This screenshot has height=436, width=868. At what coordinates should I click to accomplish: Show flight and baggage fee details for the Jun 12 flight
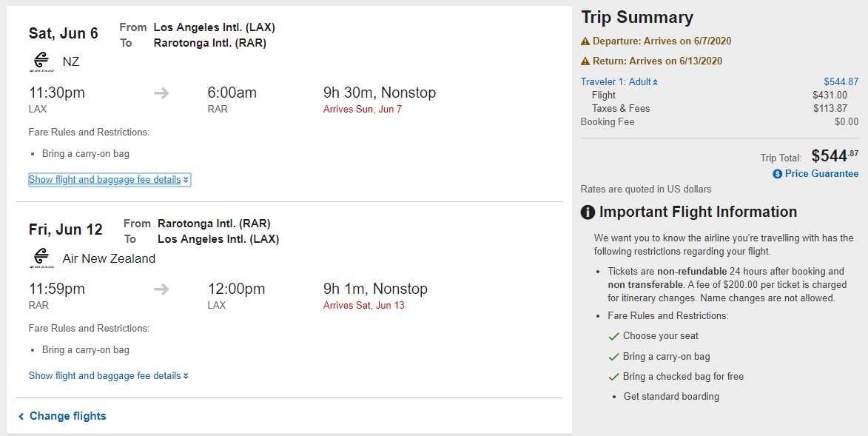click(108, 376)
